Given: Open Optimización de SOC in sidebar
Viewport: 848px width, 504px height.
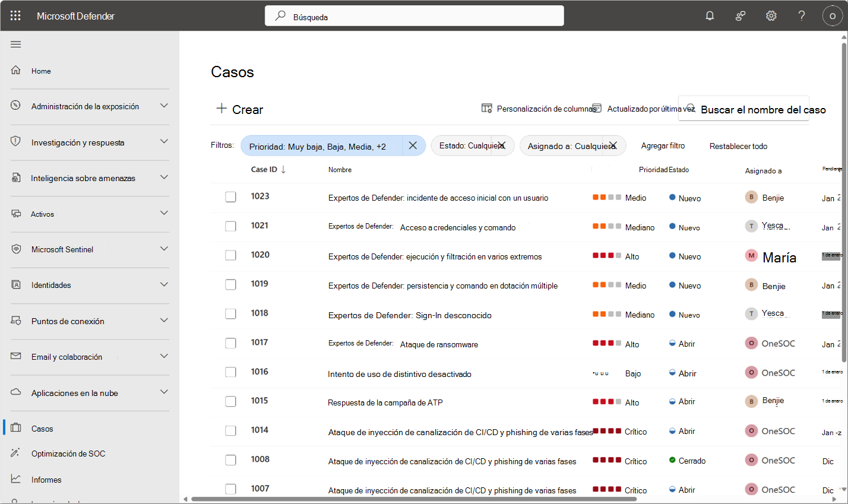Looking at the screenshot, I should click(x=68, y=454).
